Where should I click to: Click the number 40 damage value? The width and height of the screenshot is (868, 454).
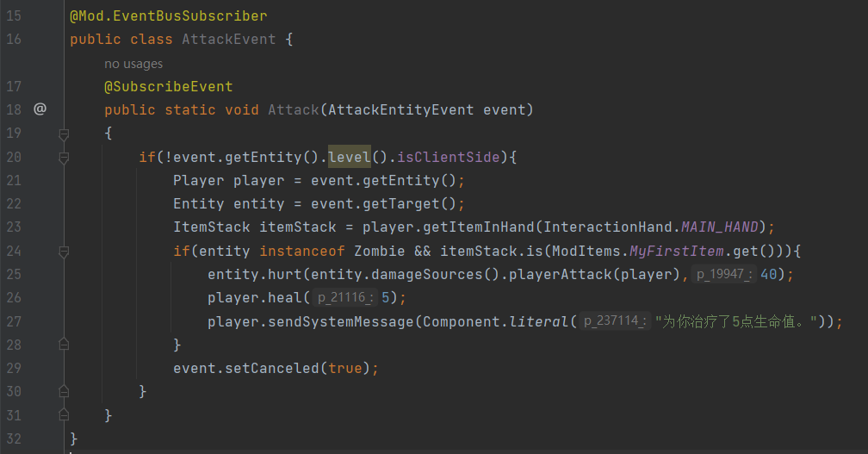pyautogui.click(x=768, y=274)
